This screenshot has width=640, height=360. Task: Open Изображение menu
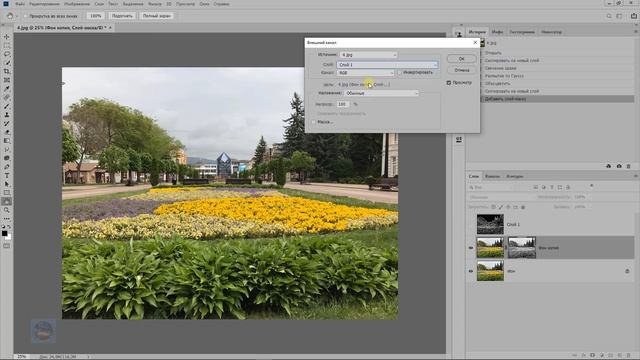(76, 4)
